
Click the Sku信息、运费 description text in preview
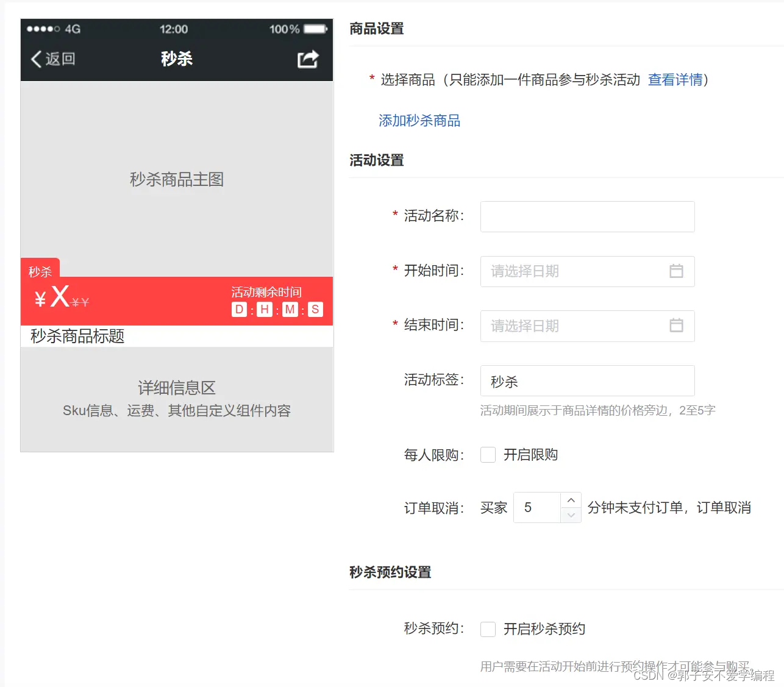click(177, 411)
